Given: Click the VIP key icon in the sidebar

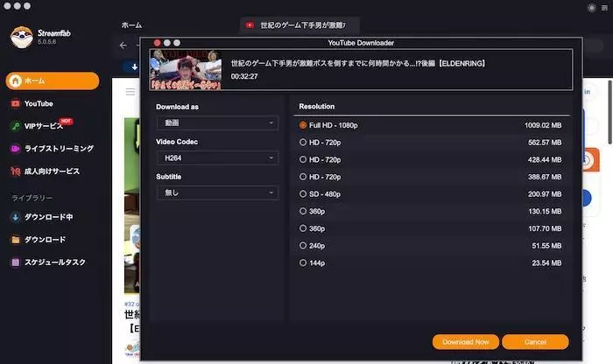Looking at the screenshot, I should click(15, 126).
